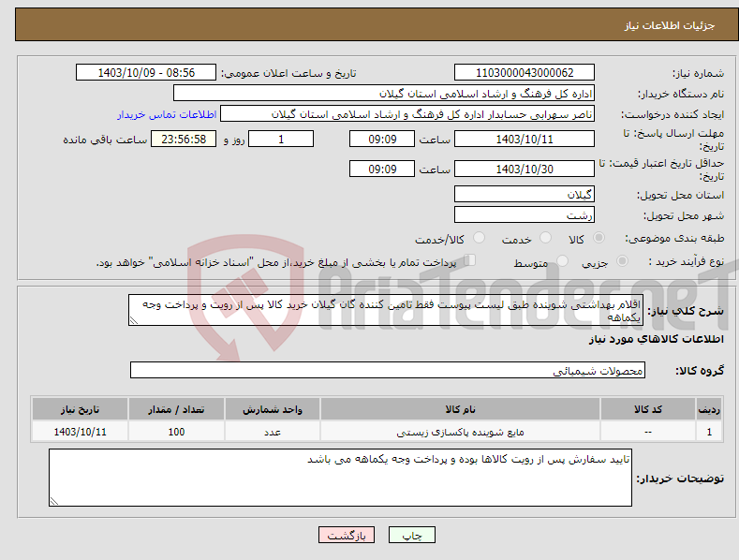
Task: Click the تاریخ نیاز column header
Action: (x=81, y=409)
